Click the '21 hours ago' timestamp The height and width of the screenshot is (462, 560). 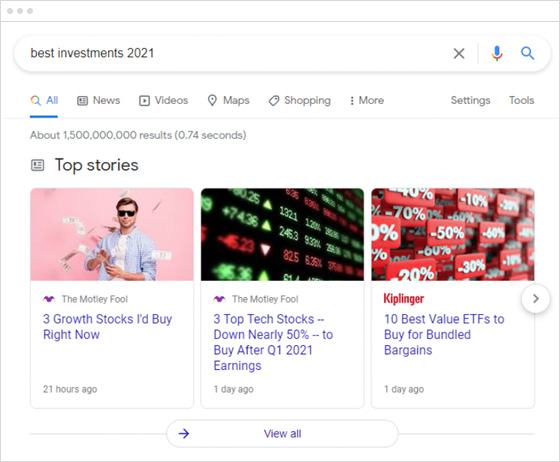click(x=70, y=389)
